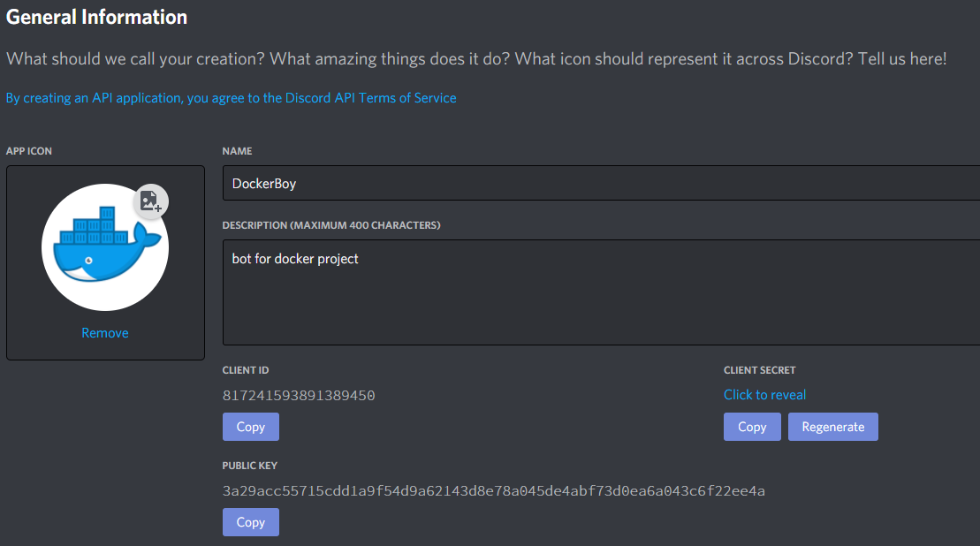Click the CLIENT ID label
Image resolution: width=980 pixels, height=546 pixels.
[x=245, y=370]
